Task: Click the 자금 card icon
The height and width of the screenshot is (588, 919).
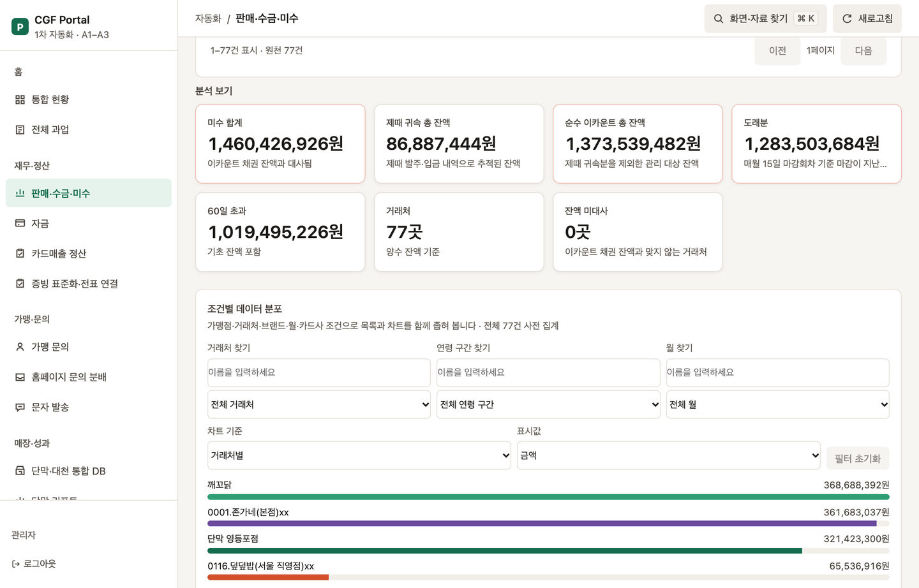Action: (20, 223)
